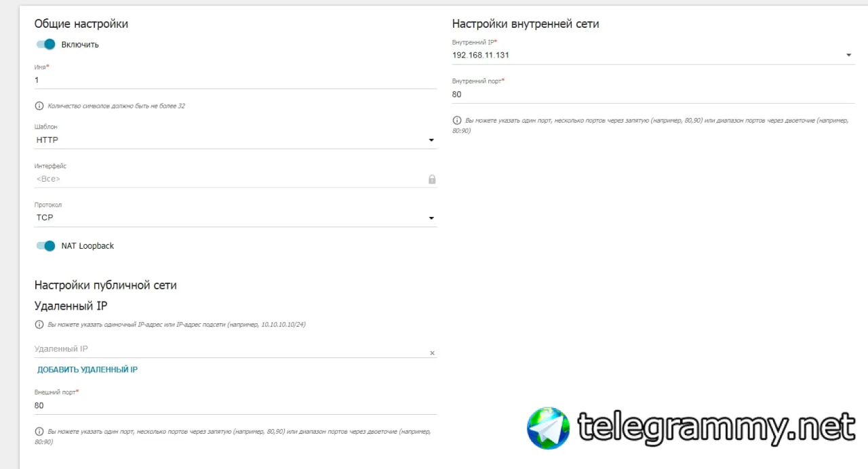The width and height of the screenshot is (868, 469).
Task: Open the Шаблон HTTP dropdown
Action: click(235, 140)
